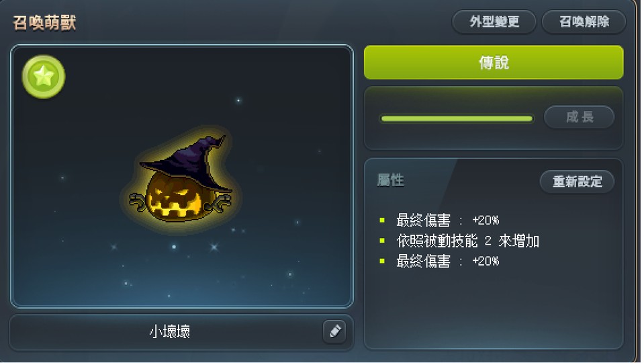The image size is (644, 363).
Task: Select the pumpkin pet sprite
Action: pos(181,179)
